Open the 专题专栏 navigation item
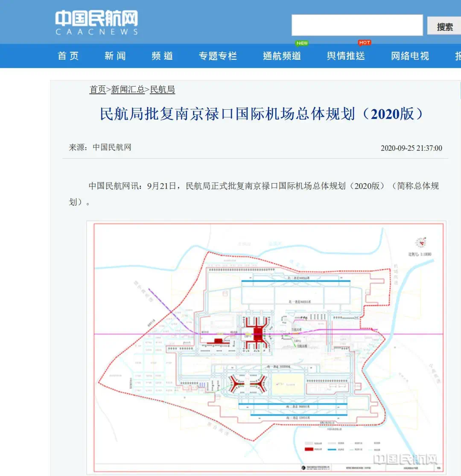Viewport: 461px width, 476px height. pos(218,56)
